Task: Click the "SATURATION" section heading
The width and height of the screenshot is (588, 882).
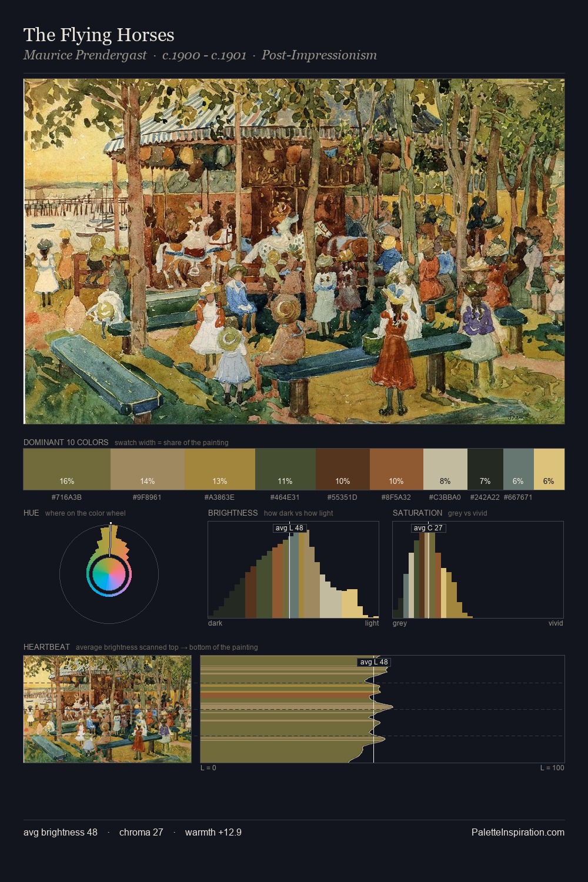Action: pos(417,513)
